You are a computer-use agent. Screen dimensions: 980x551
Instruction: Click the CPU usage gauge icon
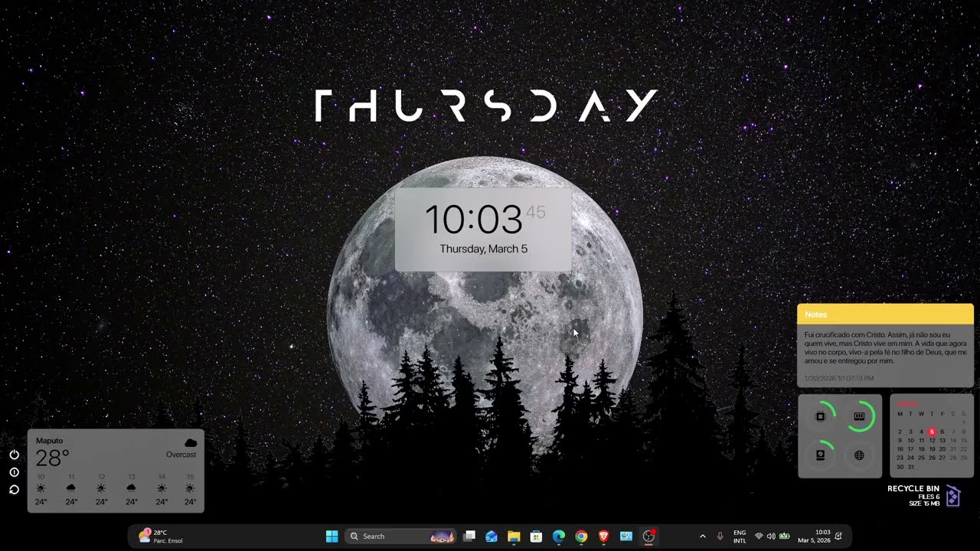point(821,416)
